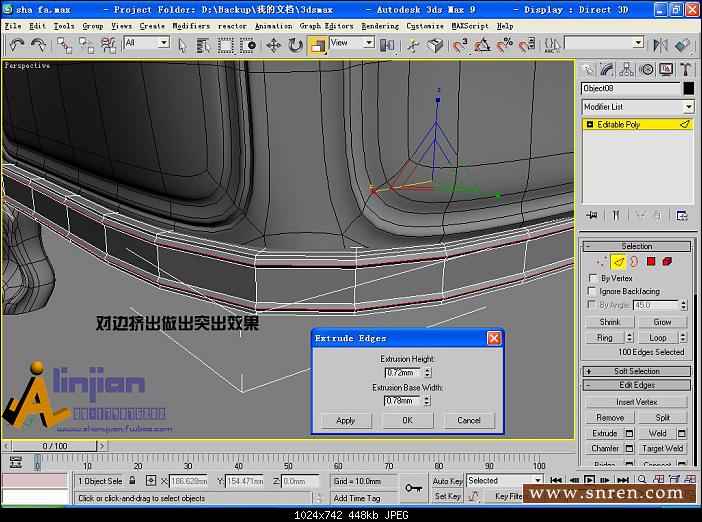Toggle the Auto Key animation mode
Image resolution: width=702 pixels, height=522 pixels.
pos(447,481)
